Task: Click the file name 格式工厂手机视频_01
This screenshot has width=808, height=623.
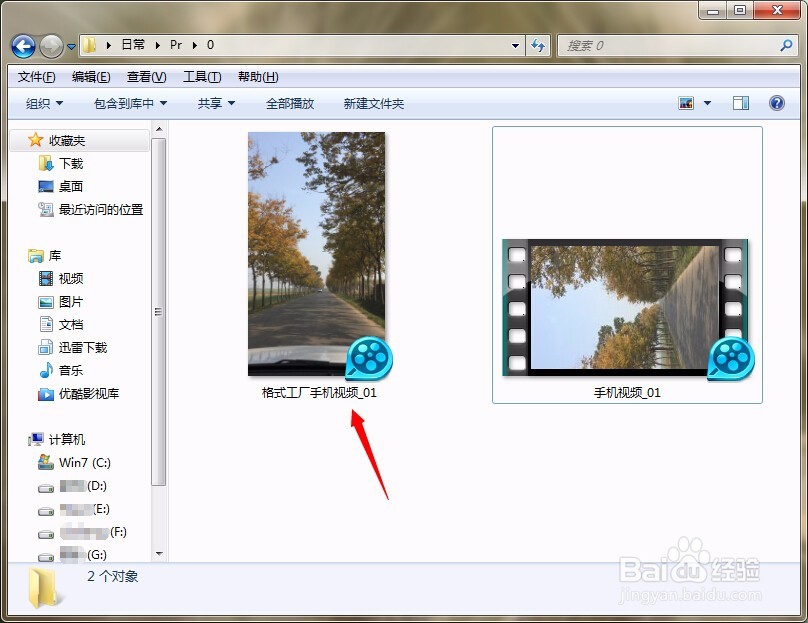Action: 319,393
